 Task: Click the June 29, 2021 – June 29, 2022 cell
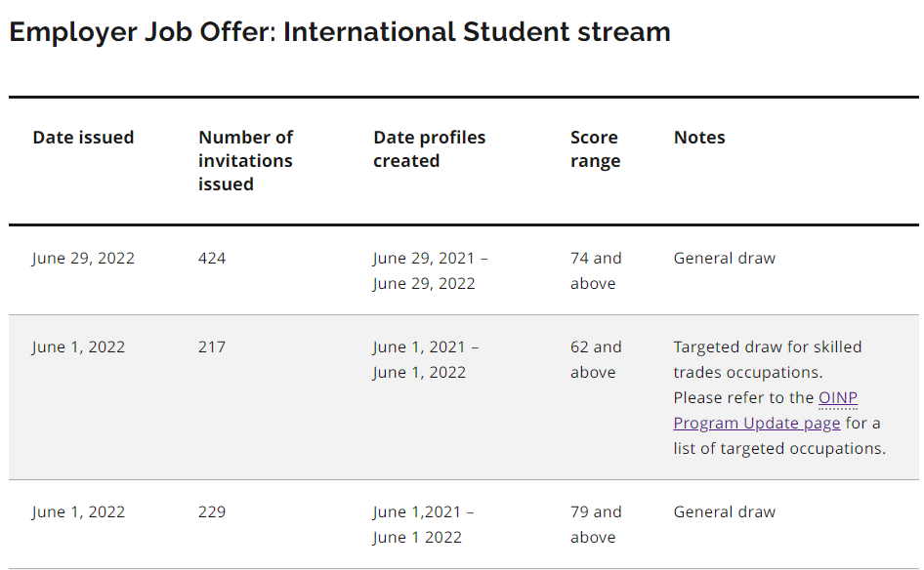click(x=430, y=271)
